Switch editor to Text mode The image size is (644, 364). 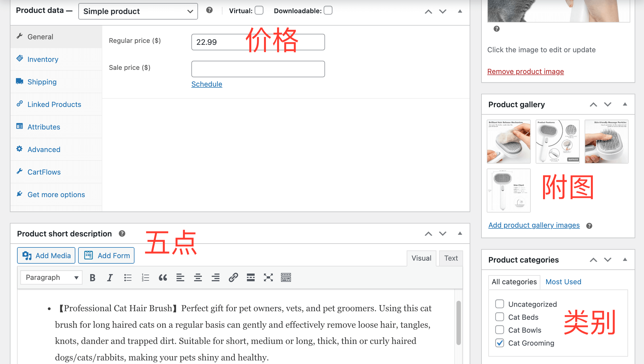coord(451,258)
